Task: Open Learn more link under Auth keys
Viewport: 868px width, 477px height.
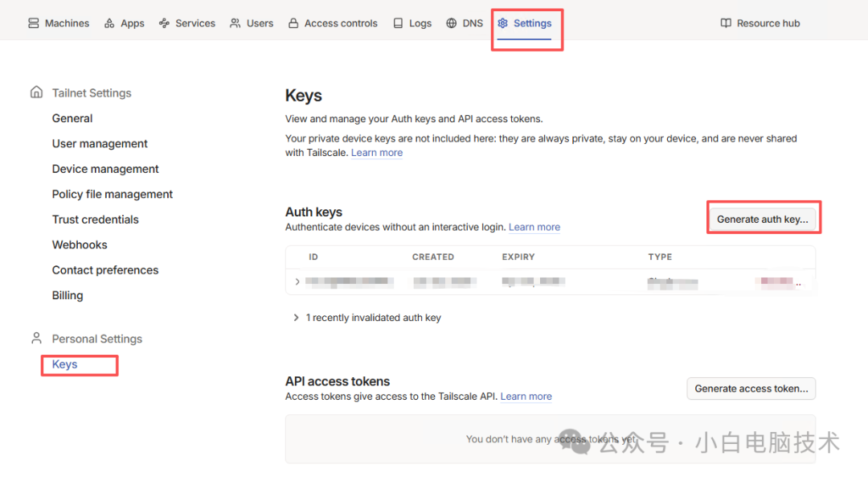Action: [x=534, y=227]
